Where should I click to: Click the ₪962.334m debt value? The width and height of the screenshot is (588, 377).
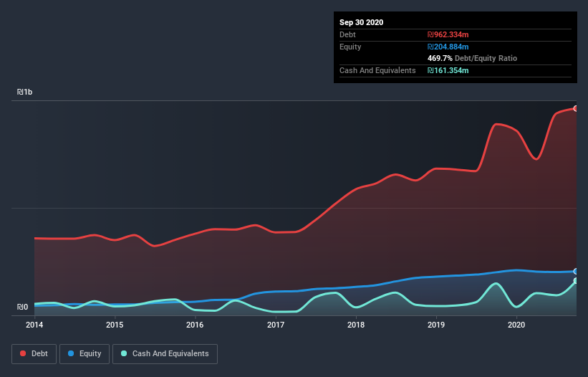coord(448,34)
